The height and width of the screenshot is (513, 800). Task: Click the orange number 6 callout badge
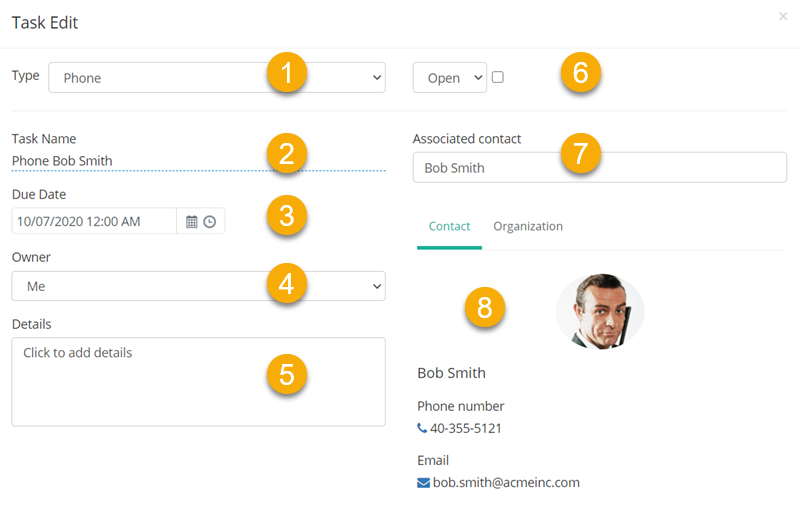581,72
